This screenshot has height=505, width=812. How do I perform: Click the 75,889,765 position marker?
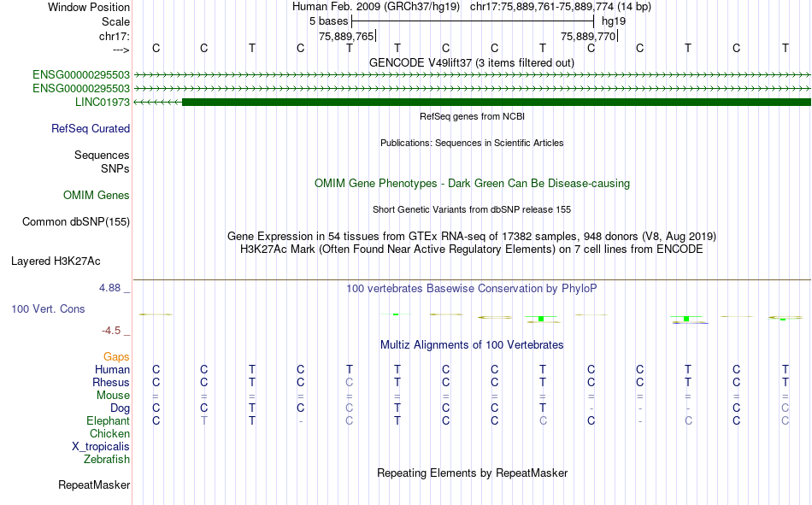pos(346,36)
